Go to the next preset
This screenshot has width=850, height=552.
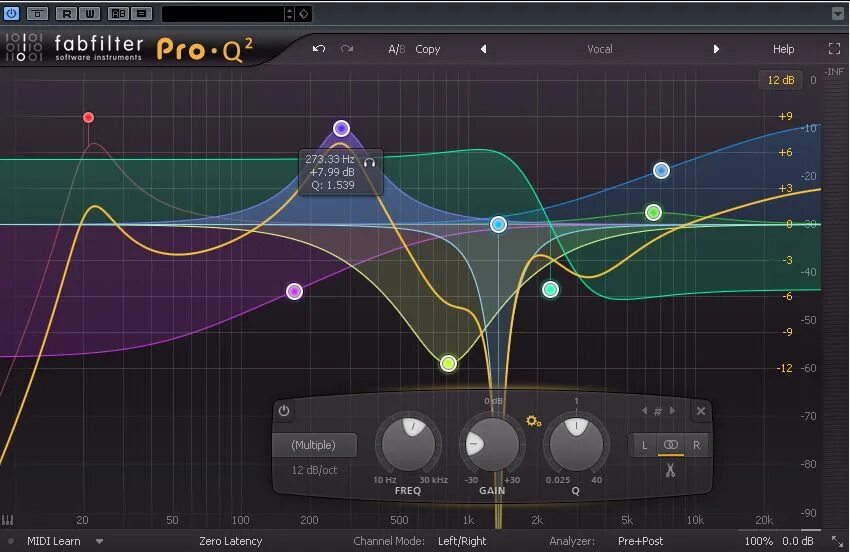pyautogui.click(x=716, y=49)
